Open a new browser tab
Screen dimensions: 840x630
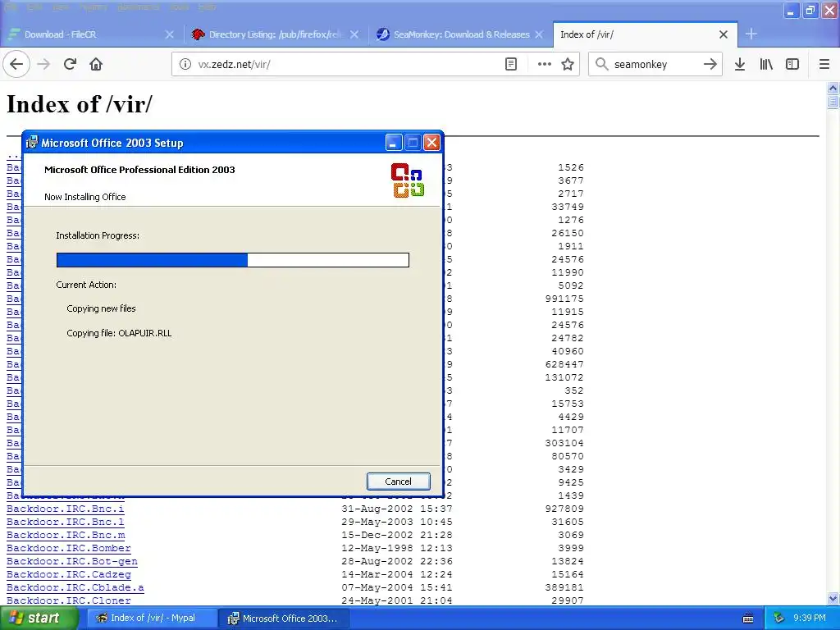tap(751, 34)
